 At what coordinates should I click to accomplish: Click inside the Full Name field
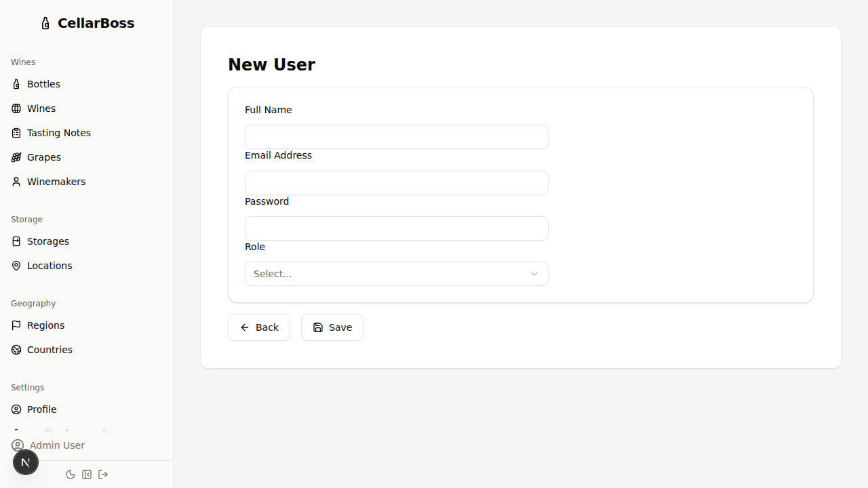[x=396, y=137]
